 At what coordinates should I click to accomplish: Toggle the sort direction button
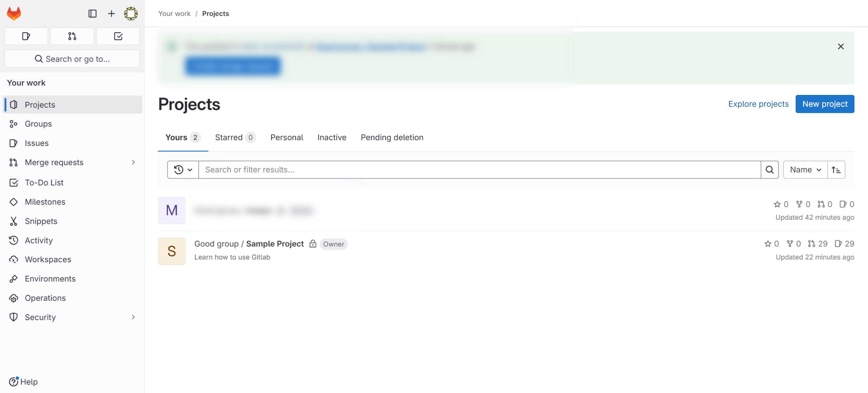click(836, 170)
